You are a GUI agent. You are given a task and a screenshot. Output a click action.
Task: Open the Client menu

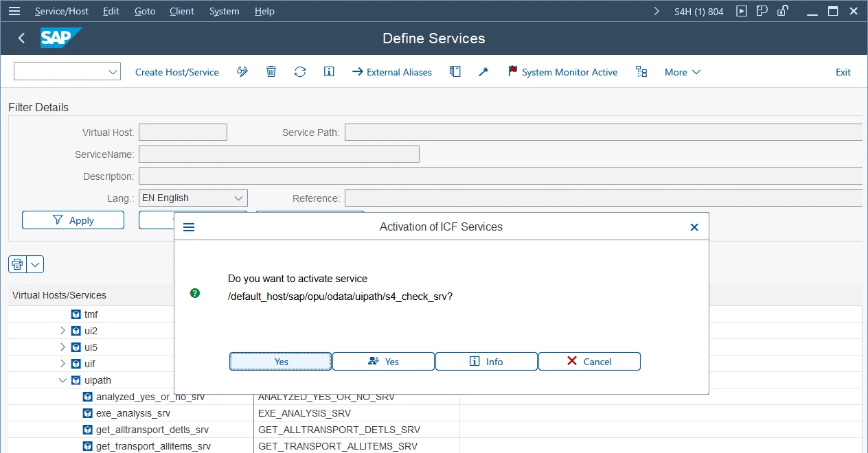[181, 11]
